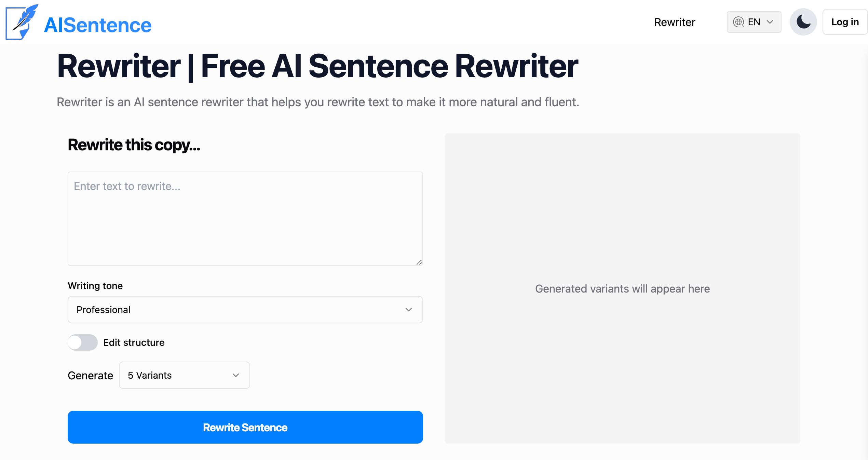868x460 pixels.
Task: Switch Edit structure off after enabling
Action: coord(82,342)
